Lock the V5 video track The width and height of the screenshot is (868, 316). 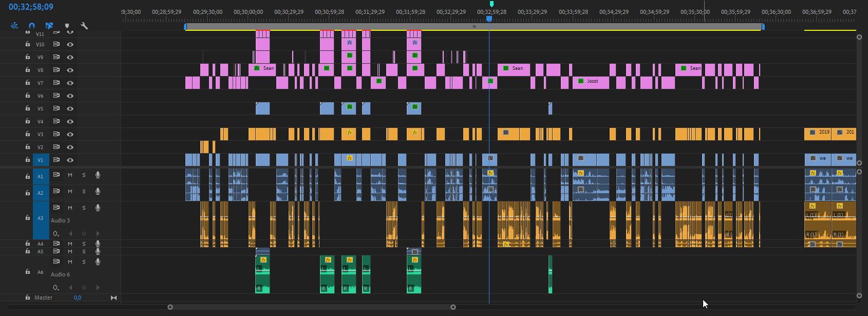tap(28, 108)
